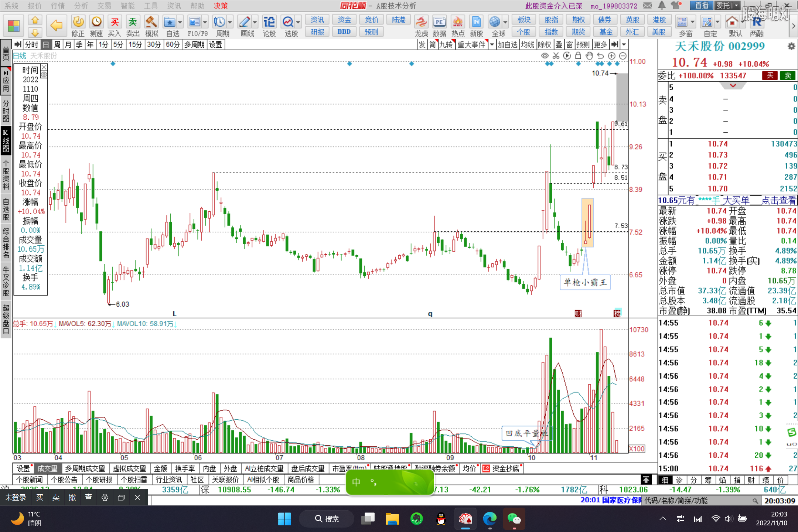Click the four-color grid home icon
This screenshot has width=798, height=532.
14,26
